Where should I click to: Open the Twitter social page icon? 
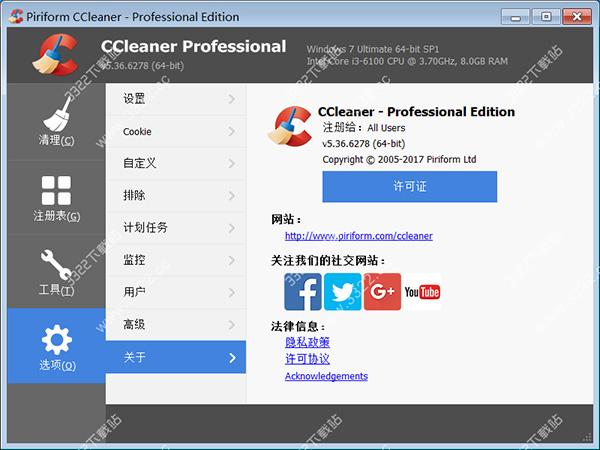(x=342, y=292)
